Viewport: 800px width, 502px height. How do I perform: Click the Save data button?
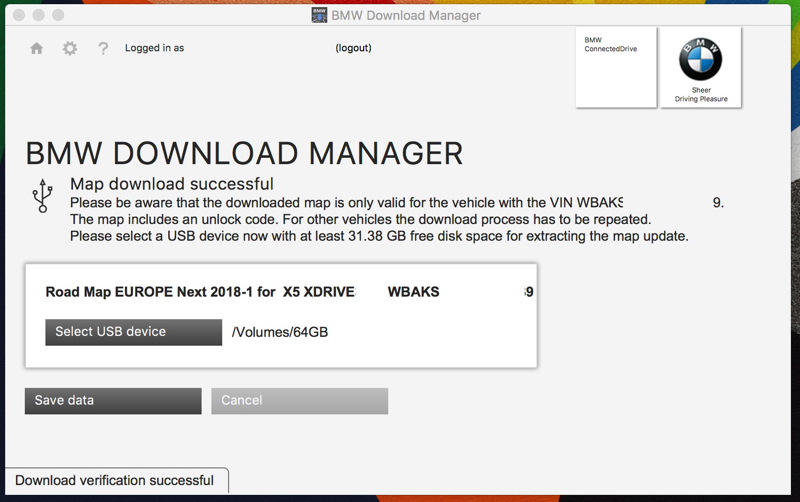point(113,401)
